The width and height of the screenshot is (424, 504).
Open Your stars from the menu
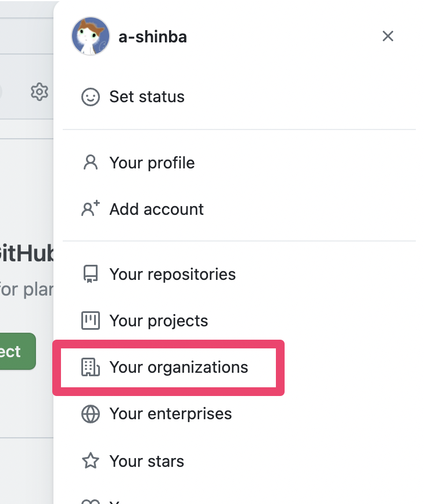click(146, 460)
